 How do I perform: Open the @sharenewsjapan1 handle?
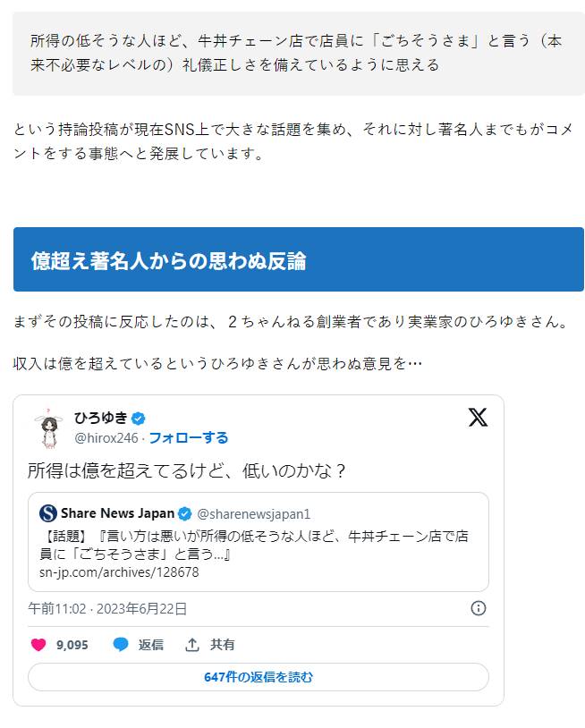pyautogui.click(x=253, y=514)
